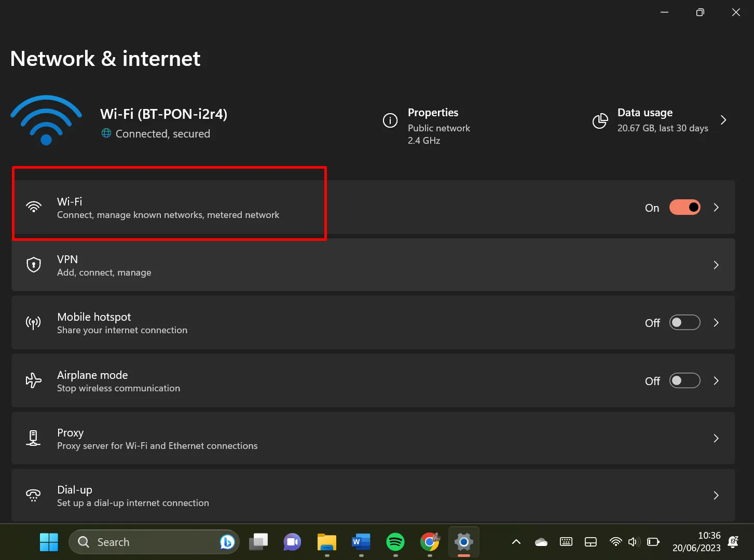Image resolution: width=754 pixels, height=560 pixels.
Task: Click the Bing icon in search box
Action: pyautogui.click(x=227, y=542)
